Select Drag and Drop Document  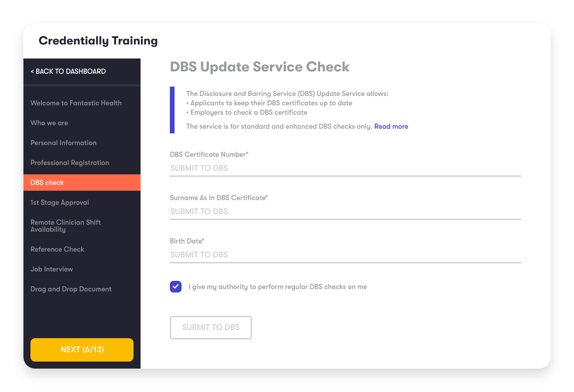pos(71,289)
